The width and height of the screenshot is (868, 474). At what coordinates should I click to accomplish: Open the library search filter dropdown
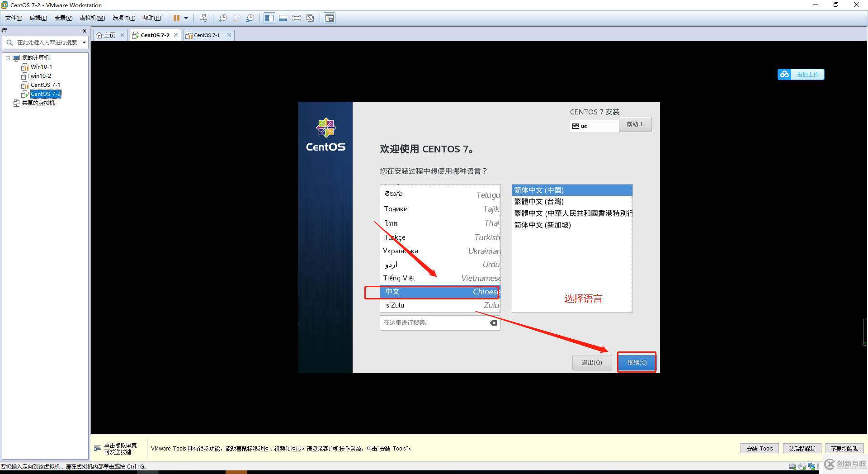[x=84, y=43]
